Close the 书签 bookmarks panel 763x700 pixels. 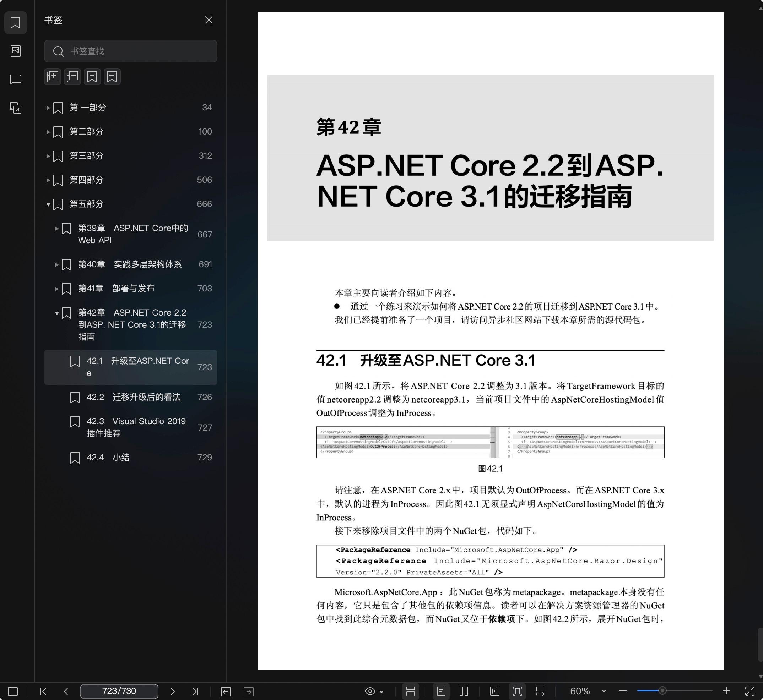(x=209, y=20)
